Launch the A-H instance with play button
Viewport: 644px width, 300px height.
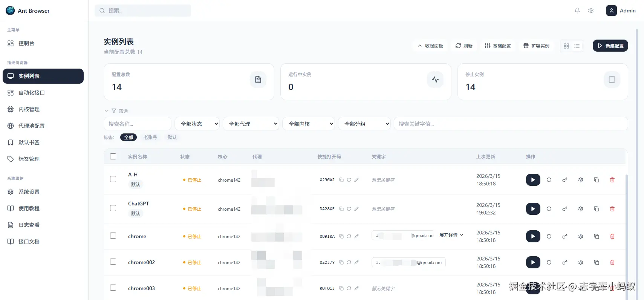point(533,180)
